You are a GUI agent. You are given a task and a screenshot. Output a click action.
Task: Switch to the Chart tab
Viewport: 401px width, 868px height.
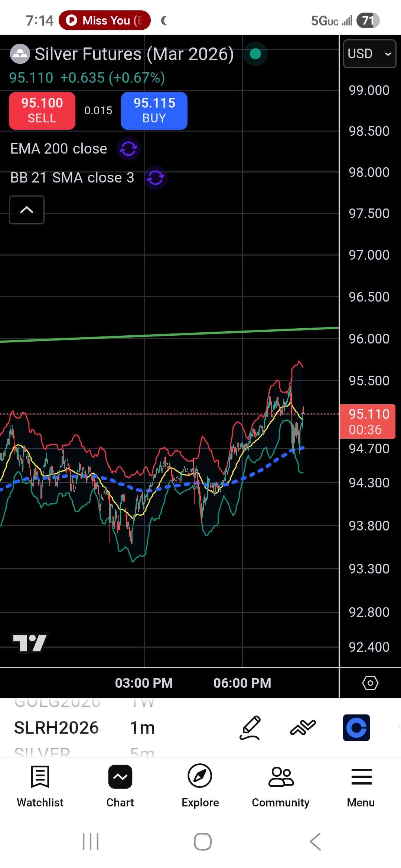pos(120,786)
